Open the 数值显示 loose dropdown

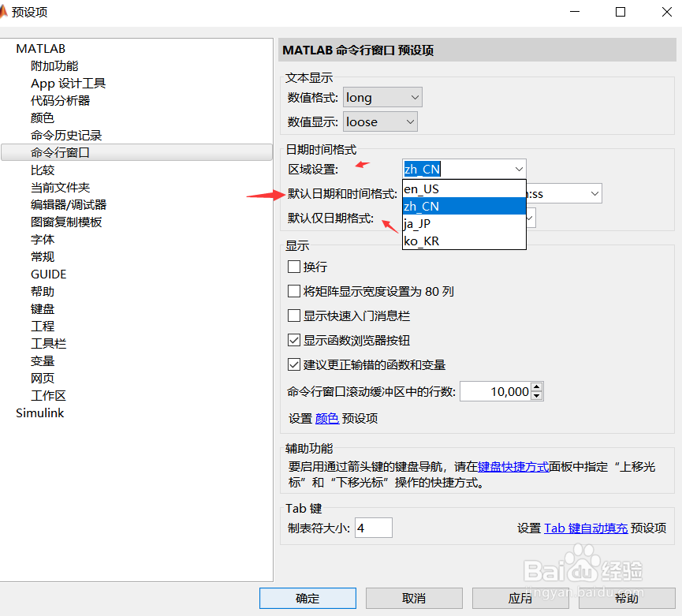point(380,121)
